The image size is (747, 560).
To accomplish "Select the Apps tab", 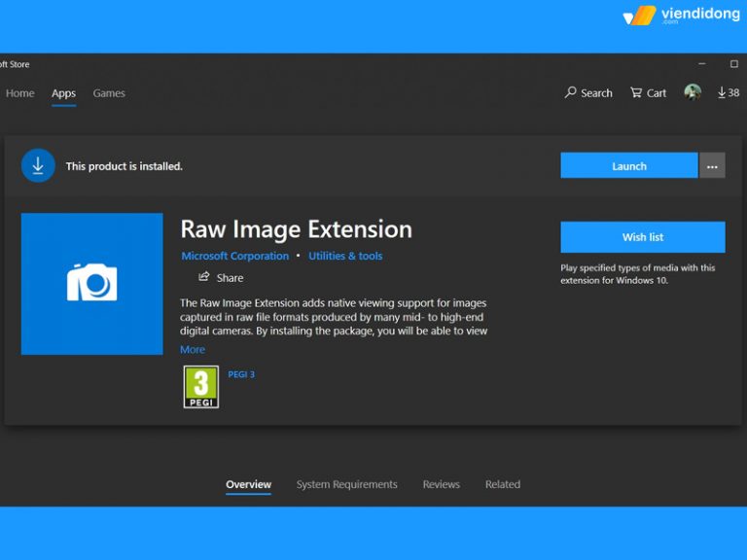I will pyautogui.click(x=64, y=93).
